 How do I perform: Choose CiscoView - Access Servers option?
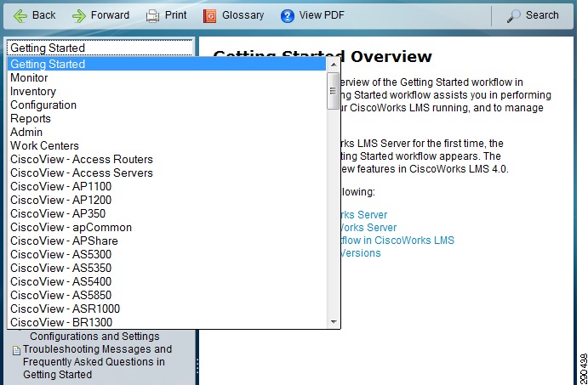[167, 173]
